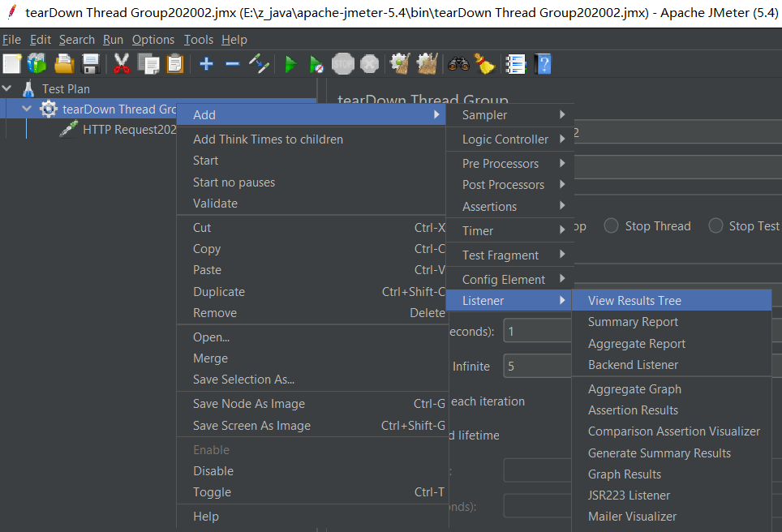Choose JSR223 Listener entry
The image size is (782, 532).
672,496
